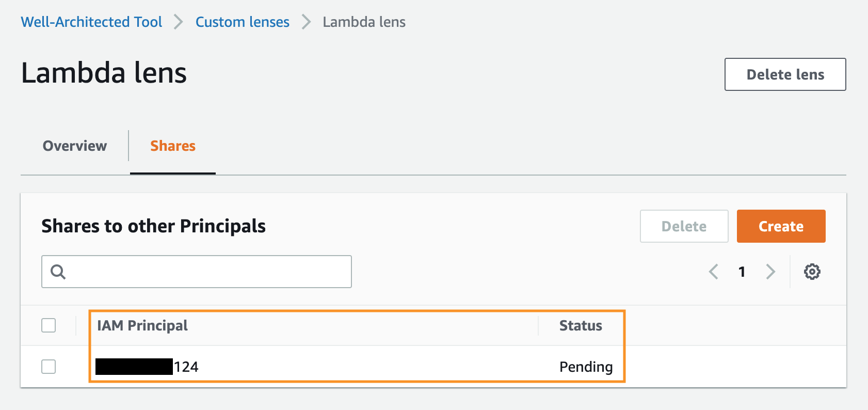Toggle the row selection checkbox for principal 124
The width and height of the screenshot is (868, 410).
click(49, 367)
